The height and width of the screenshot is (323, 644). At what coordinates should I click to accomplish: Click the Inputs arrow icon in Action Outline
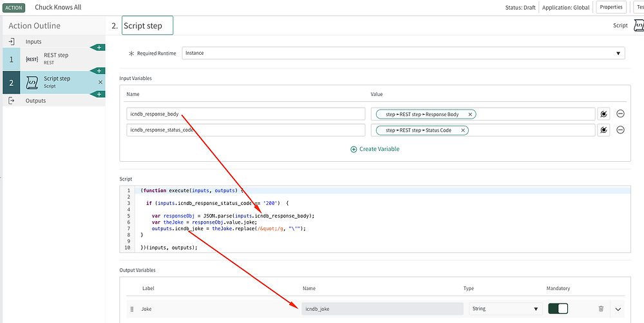(12, 41)
